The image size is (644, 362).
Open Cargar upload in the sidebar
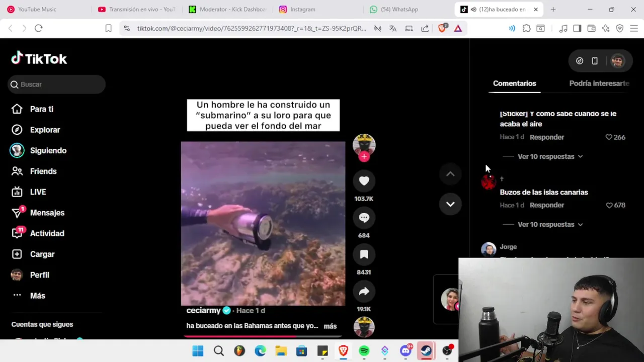point(42,254)
